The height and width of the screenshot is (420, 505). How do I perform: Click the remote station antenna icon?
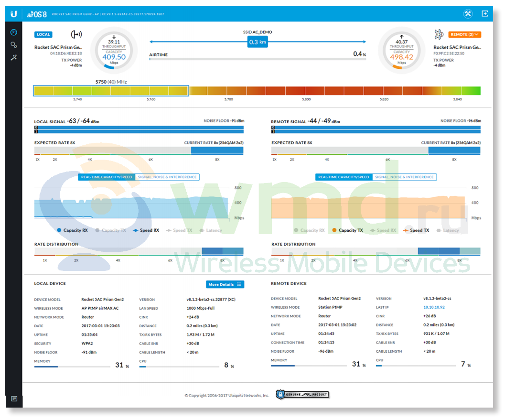pos(439,34)
